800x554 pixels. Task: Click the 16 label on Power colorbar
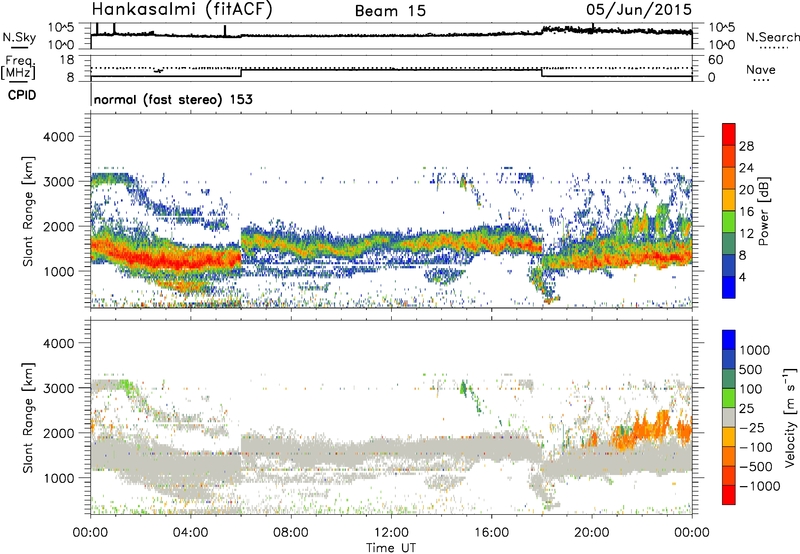point(746,212)
